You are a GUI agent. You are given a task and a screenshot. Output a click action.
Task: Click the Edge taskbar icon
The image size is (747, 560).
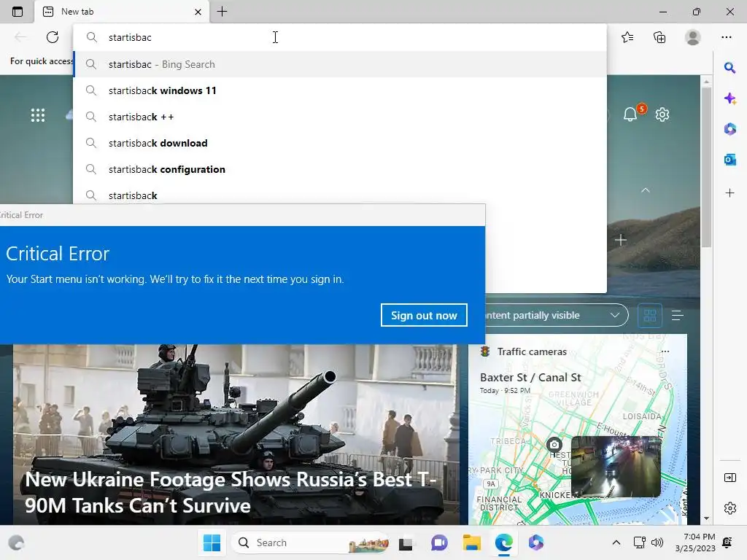click(503, 542)
